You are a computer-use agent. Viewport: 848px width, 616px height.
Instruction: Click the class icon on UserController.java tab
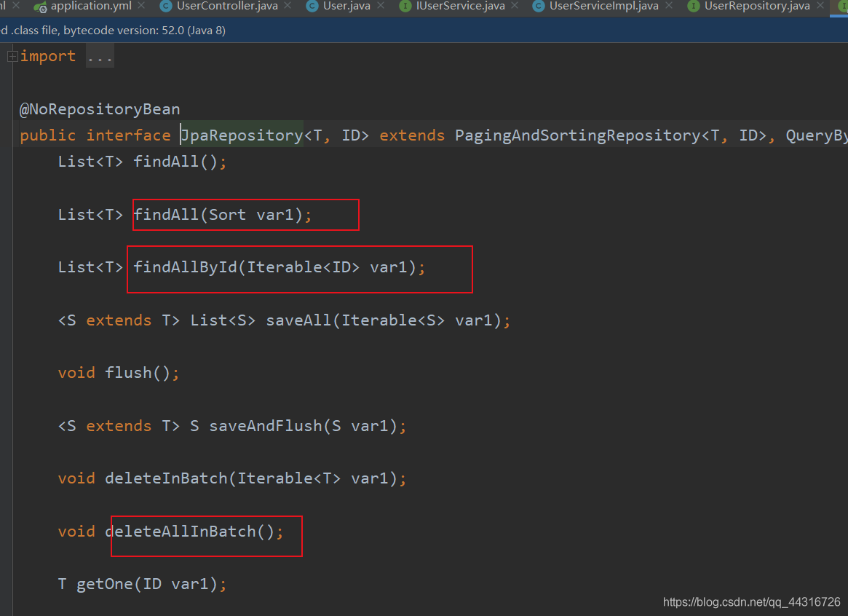pyautogui.click(x=166, y=7)
